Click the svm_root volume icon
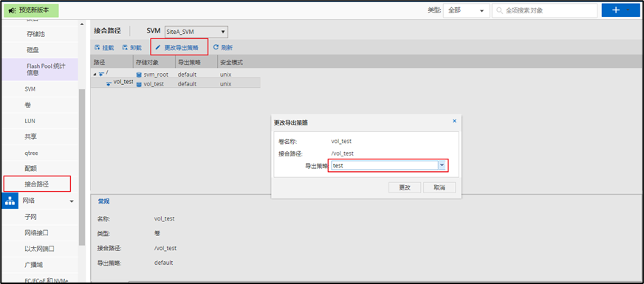Screen dimensions: 644x284 [139, 75]
